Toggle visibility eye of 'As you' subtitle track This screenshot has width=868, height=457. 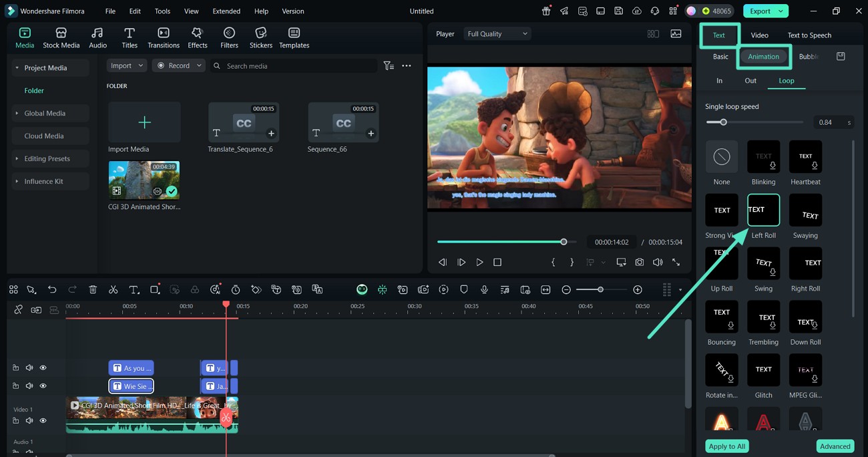43,367
